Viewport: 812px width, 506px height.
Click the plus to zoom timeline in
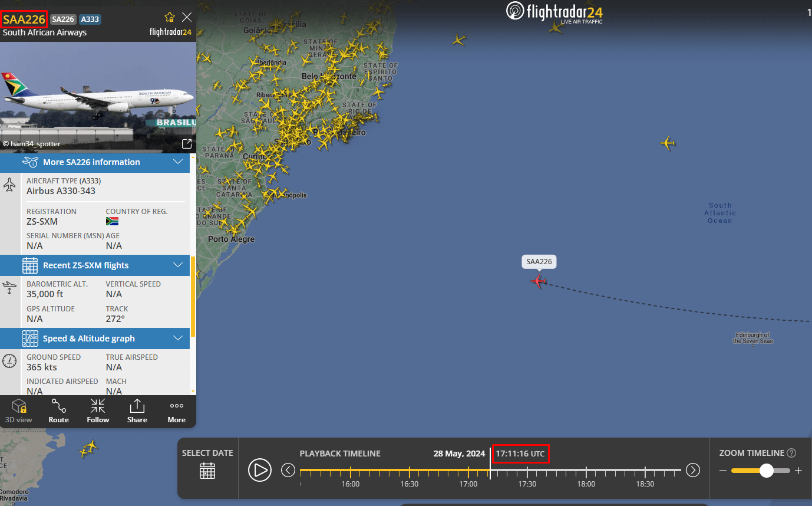coord(798,471)
